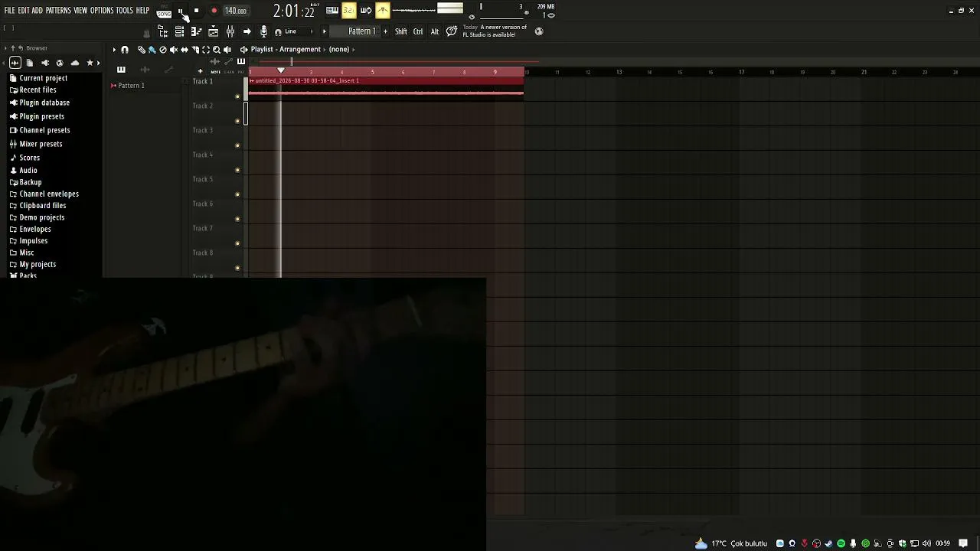Add a new pattern with the plus button
This screenshot has width=980, height=551.
tap(385, 31)
